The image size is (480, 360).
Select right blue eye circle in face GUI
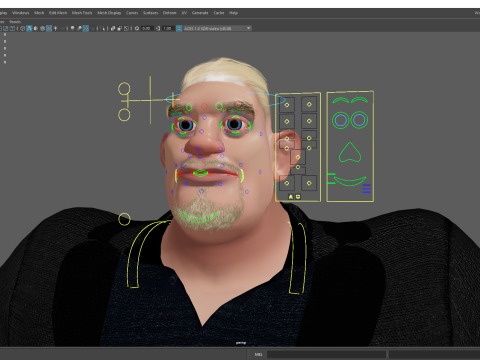(359, 120)
